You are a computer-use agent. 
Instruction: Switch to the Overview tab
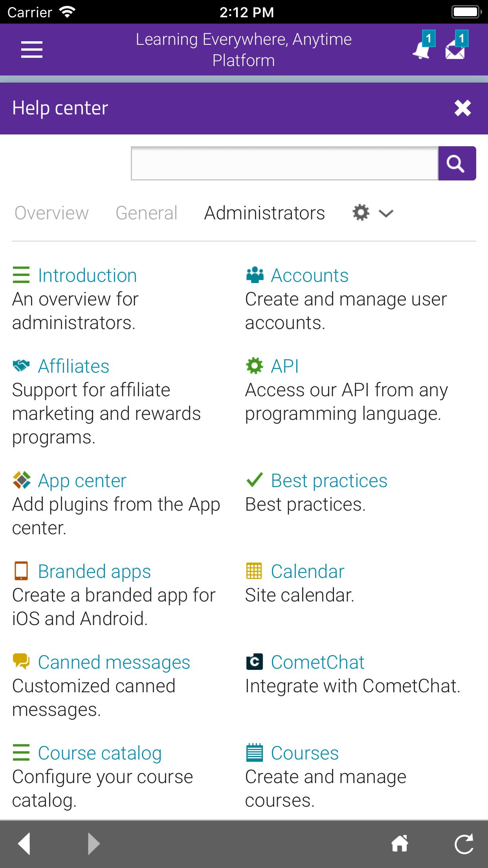point(51,213)
